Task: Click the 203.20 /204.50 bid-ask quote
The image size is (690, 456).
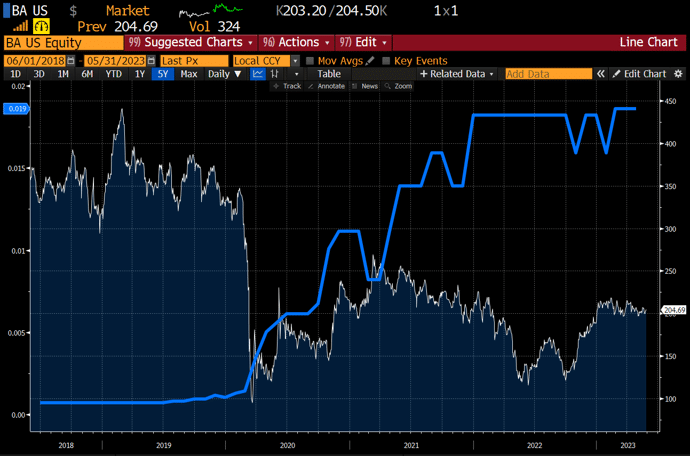Action: pos(331,11)
